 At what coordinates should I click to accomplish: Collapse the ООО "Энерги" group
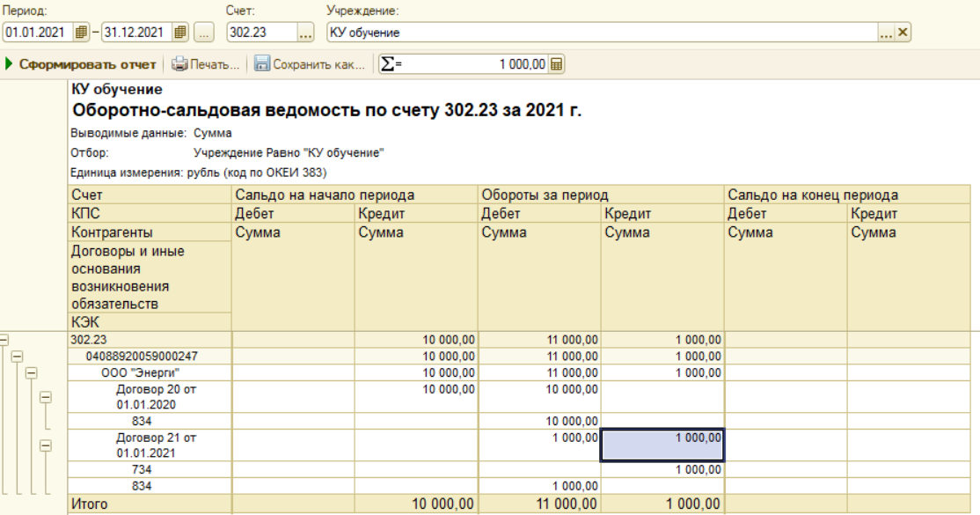point(32,373)
